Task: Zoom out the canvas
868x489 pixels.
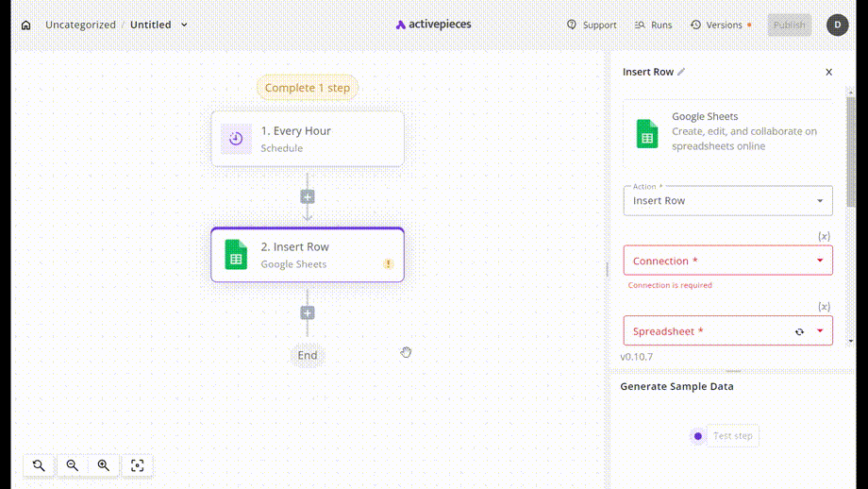Action: point(72,465)
